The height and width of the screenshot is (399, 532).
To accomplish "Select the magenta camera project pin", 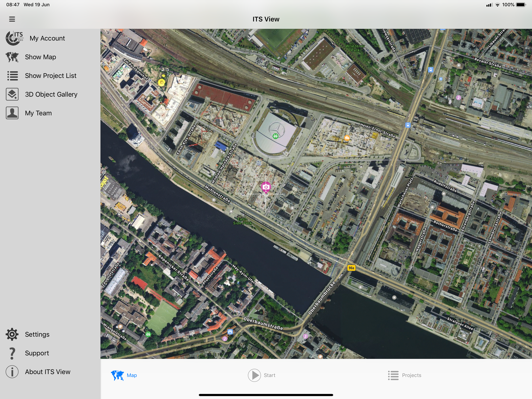I will (x=266, y=187).
